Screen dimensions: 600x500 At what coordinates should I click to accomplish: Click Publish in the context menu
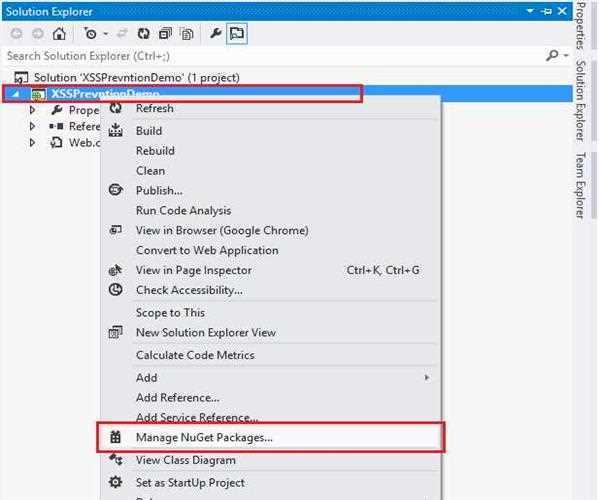click(x=158, y=190)
